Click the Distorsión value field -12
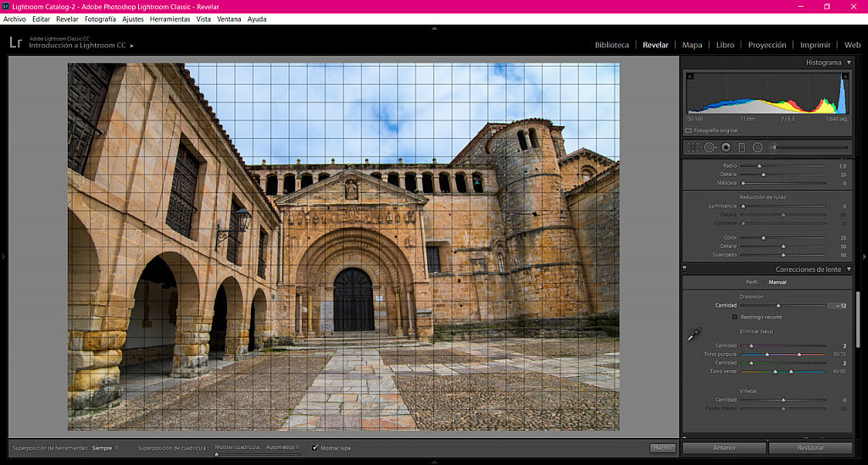 coord(837,306)
